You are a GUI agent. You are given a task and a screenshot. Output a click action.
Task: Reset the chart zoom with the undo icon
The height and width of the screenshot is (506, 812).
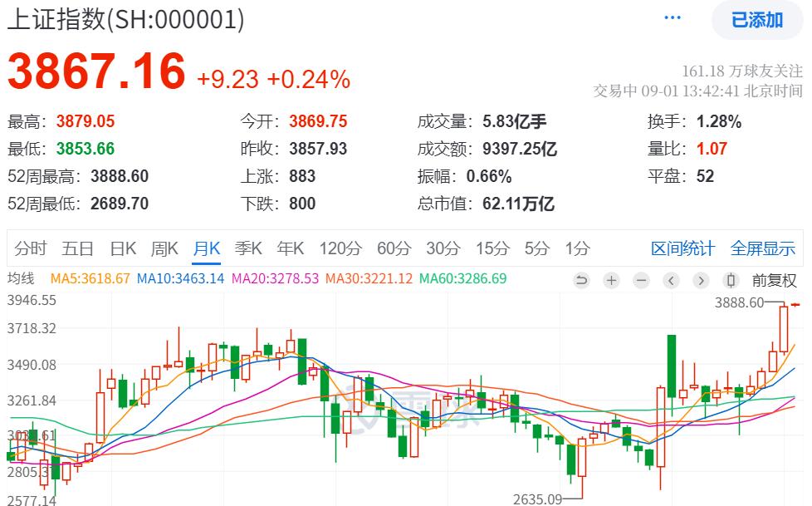pos(582,281)
